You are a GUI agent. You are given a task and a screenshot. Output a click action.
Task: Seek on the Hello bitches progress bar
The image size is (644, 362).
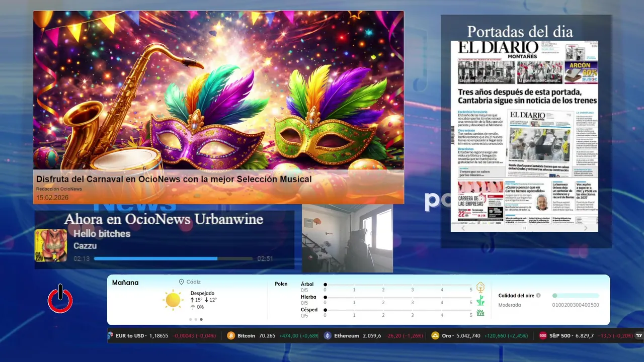(173, 258)
